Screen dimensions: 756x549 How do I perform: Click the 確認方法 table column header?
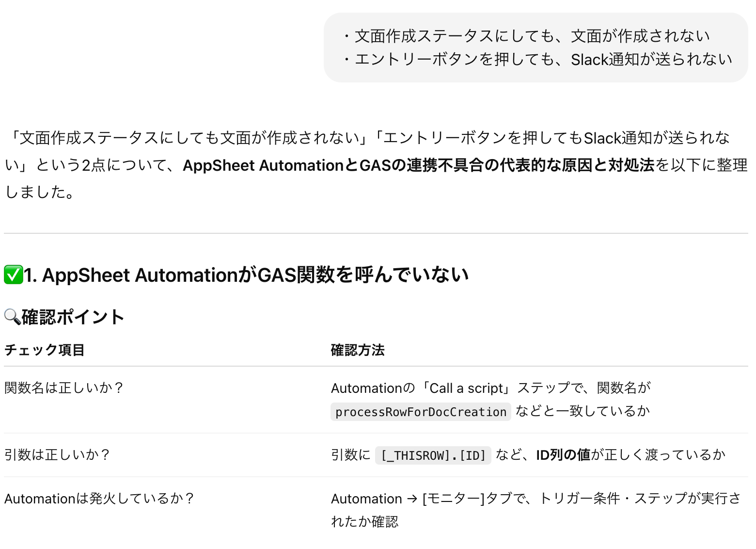pyautogui.click(x=358, y=350)
